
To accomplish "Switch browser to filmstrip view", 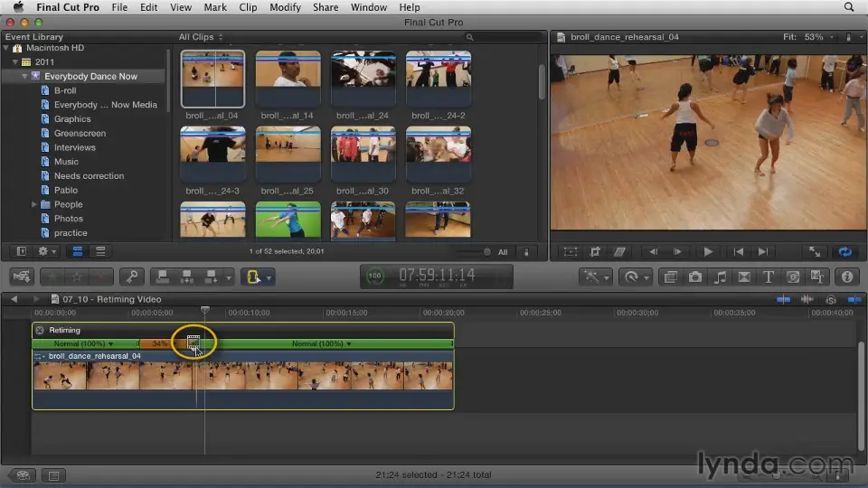I will (78, 251).
